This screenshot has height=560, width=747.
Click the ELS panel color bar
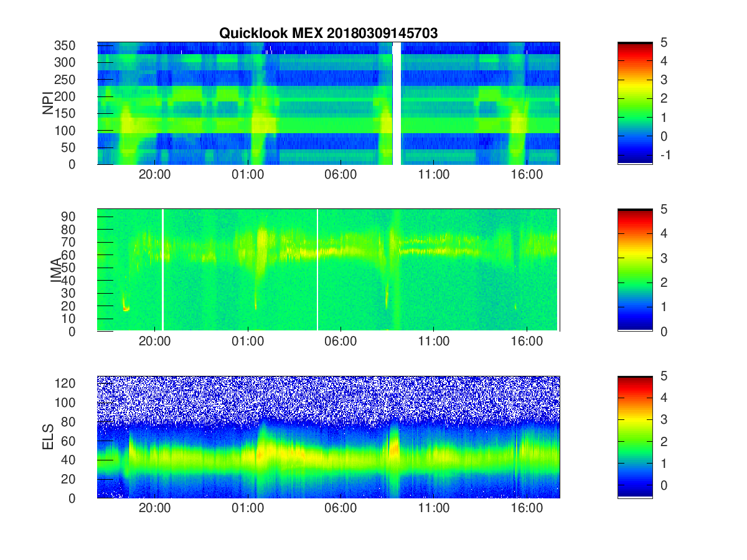[x=635, y=437]
